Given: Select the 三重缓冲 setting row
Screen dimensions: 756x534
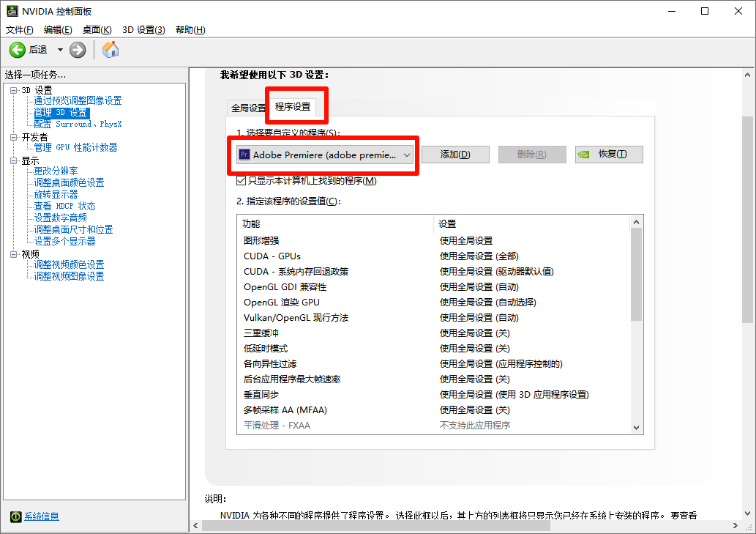Looking at the screenshot, I should click(x=434, y=333).
